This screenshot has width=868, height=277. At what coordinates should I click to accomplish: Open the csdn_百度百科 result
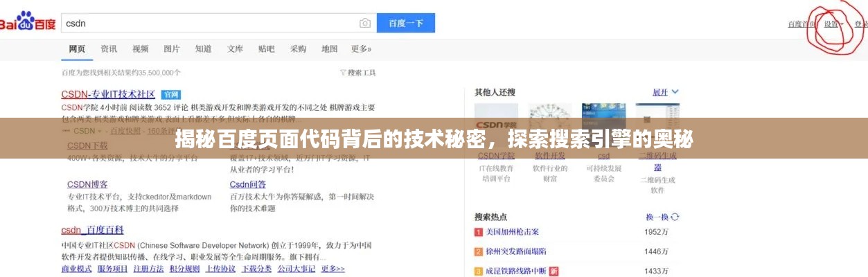[92, 230]
